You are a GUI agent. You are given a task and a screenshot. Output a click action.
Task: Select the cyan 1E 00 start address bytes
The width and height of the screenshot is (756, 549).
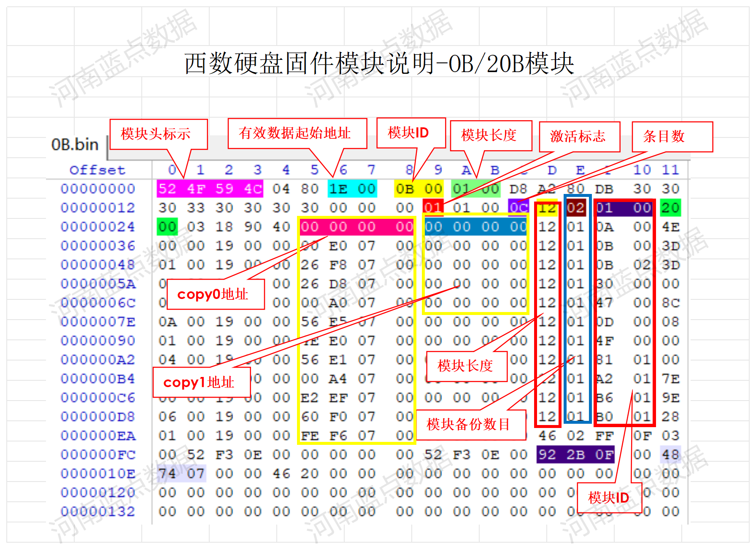[x=353, y=189]
